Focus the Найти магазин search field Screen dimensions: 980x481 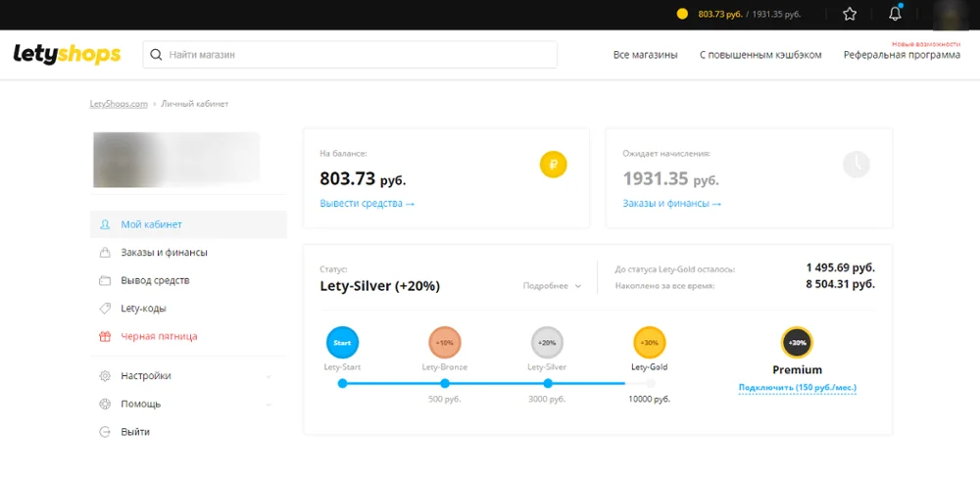coord(350,55)
